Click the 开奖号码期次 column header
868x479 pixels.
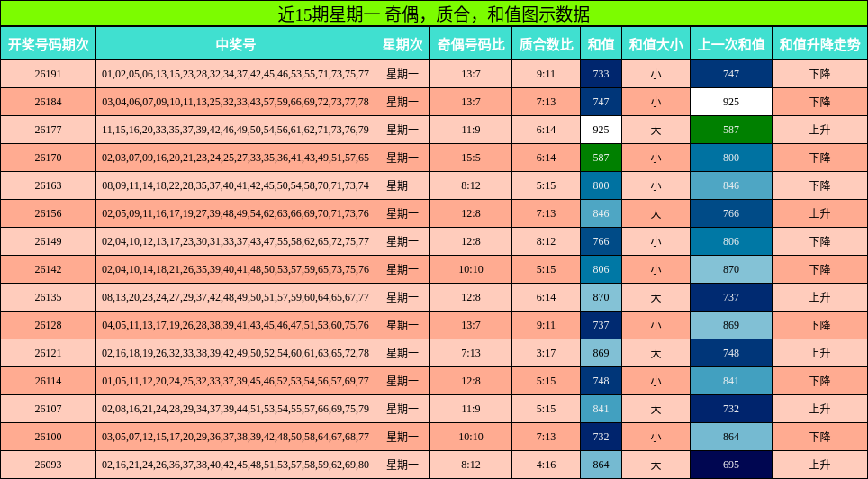pos(48,44)
